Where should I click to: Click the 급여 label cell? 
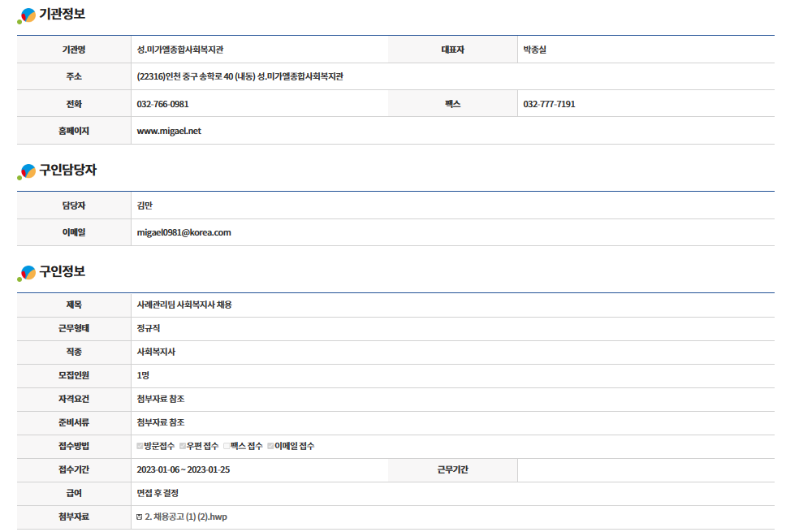74,493
